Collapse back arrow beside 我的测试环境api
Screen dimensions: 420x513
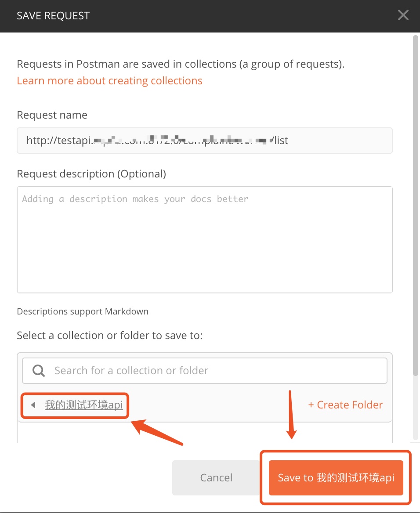point(33,405)
